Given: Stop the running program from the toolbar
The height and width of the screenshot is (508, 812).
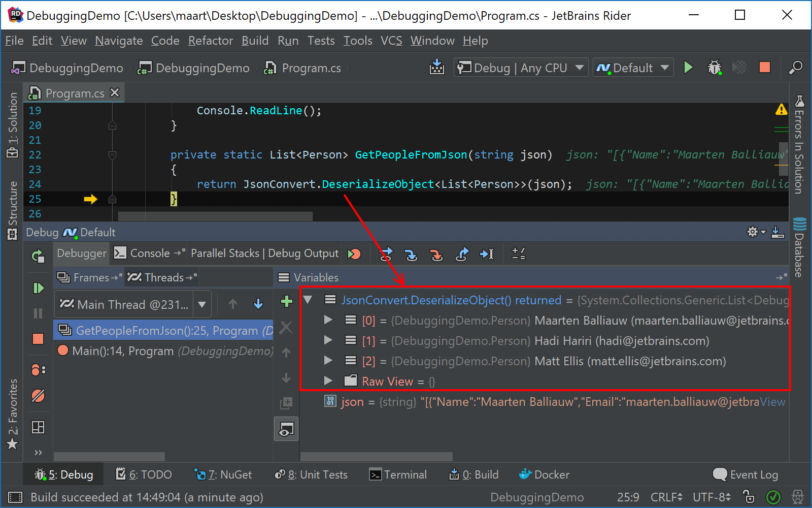Looking at the screenshot, I should (x=764, y=67).
